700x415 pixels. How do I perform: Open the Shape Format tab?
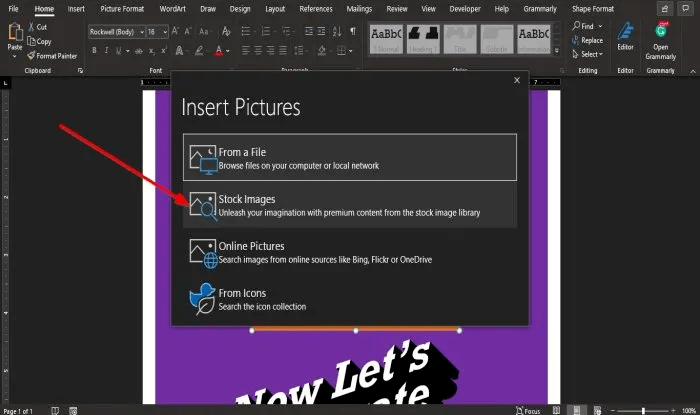pos(592,8)
